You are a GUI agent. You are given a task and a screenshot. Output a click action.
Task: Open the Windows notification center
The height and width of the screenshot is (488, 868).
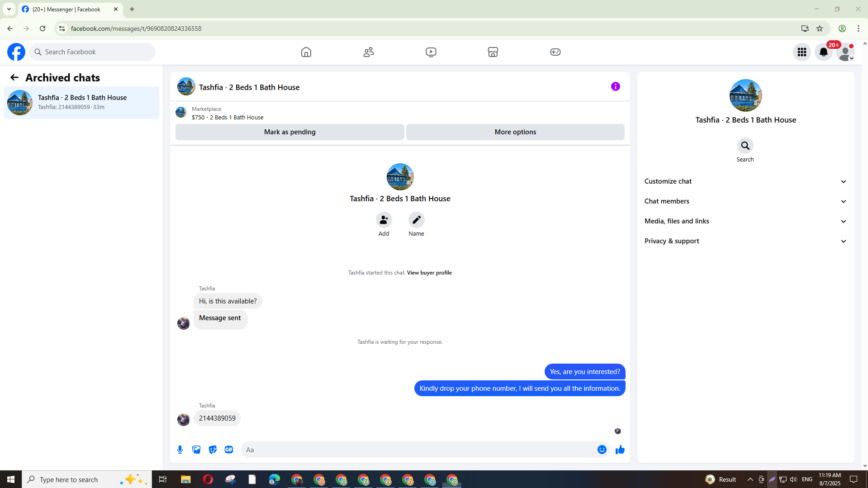pyautogui.click(x=854, y=479)
